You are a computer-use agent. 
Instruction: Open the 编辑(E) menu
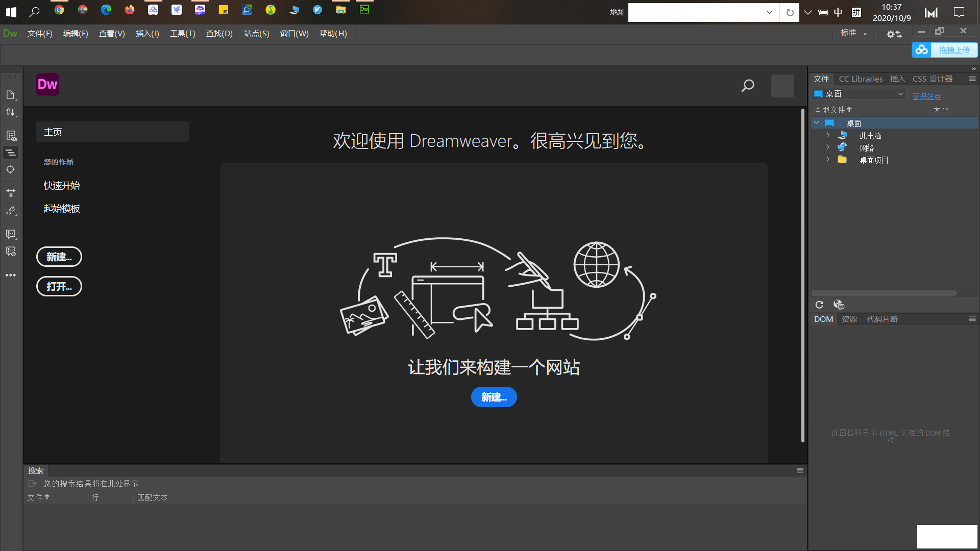pos(76,34)
